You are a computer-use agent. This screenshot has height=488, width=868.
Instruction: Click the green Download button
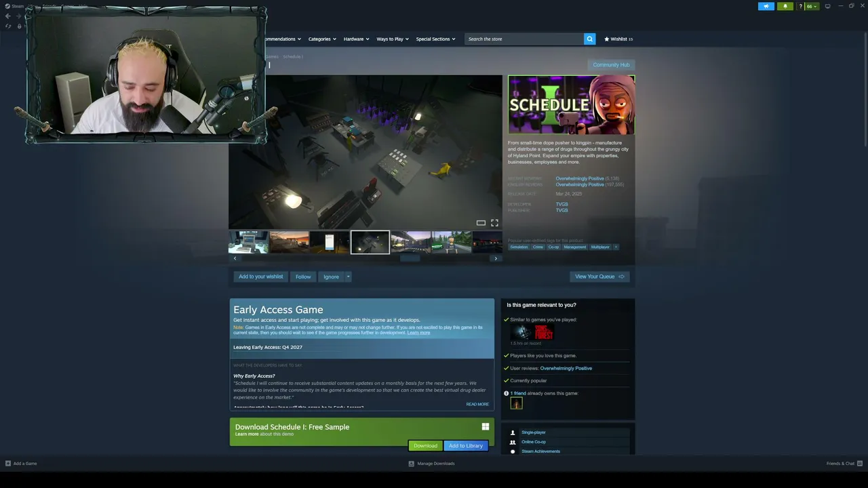[425, 445]
